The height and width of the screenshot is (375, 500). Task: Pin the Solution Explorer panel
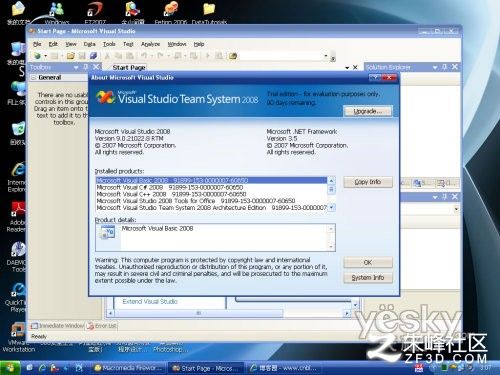coord(444,67)
